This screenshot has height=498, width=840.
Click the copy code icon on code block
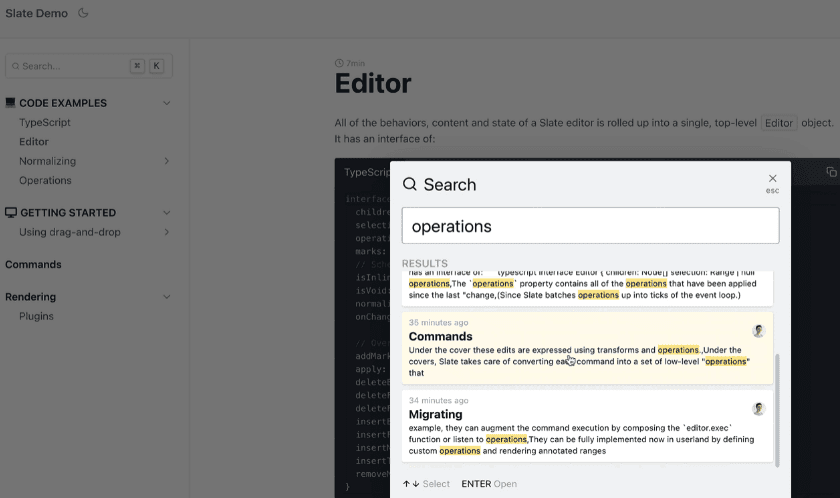(x=831, y=172)
